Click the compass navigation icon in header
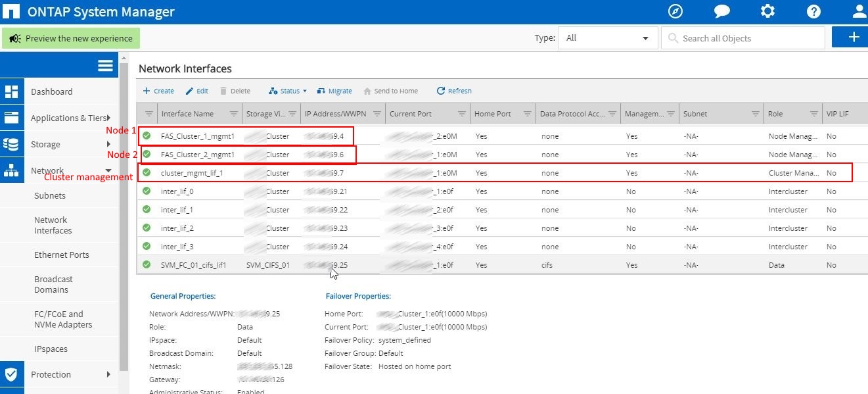Image resolution: width=868 pixels, height=394 pixels. [675, 12]
